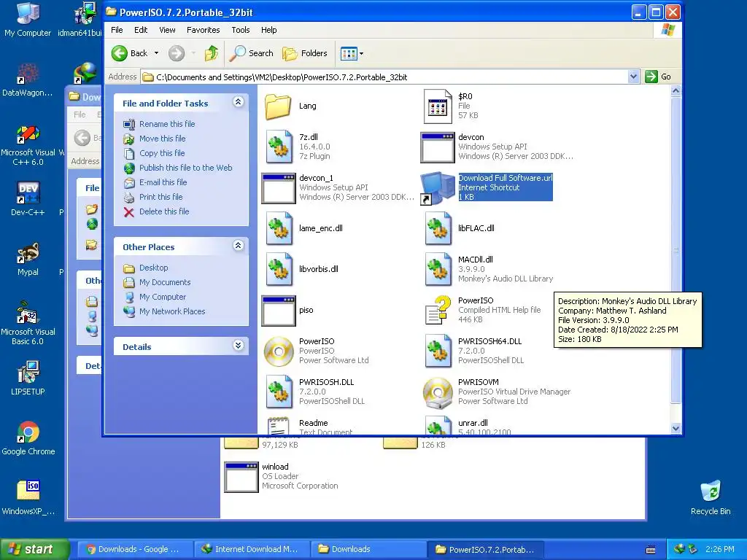Go to My Computer in Other Places
Screen dimensions: 747x560
pos(163,297)
